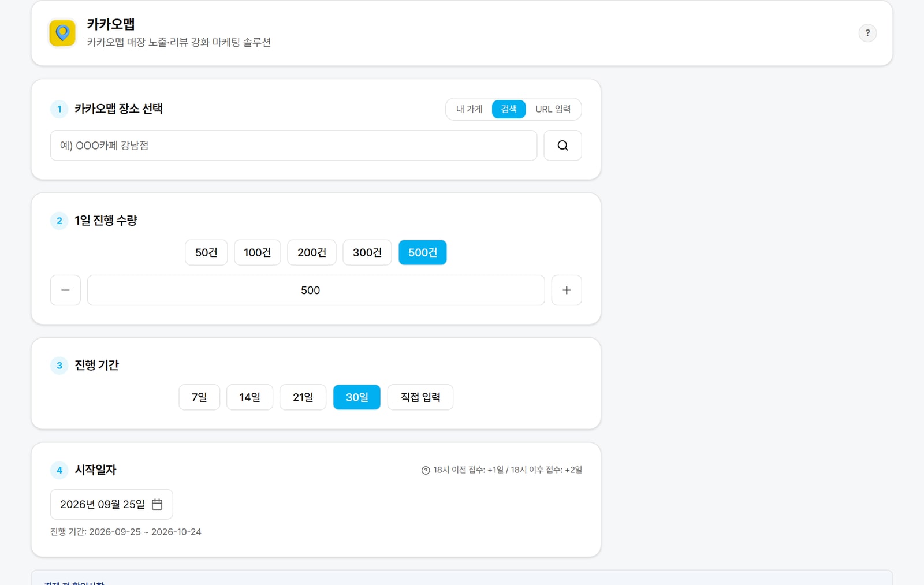Click the magnifier search button
This screenshot has height=585, width=924.
(562, 146)
